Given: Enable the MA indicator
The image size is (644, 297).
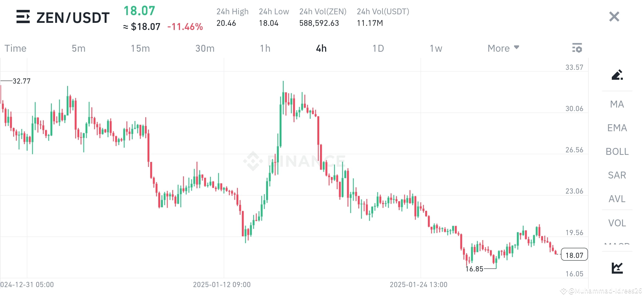Looking at the screenshot, I should [617, 104].
